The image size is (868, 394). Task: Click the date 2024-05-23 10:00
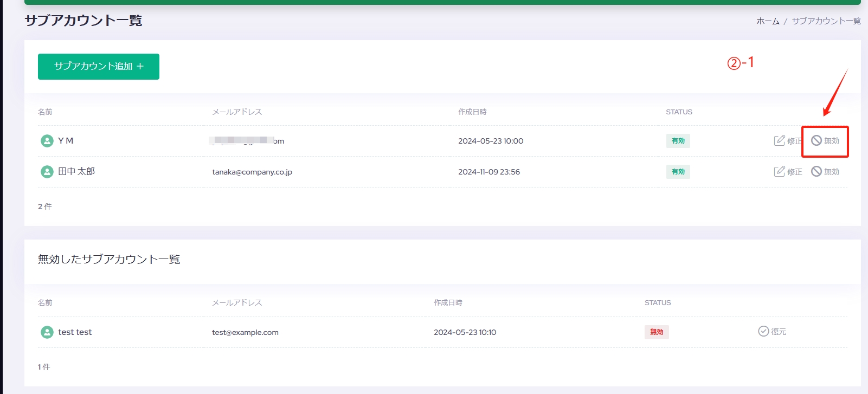point(491,141)
